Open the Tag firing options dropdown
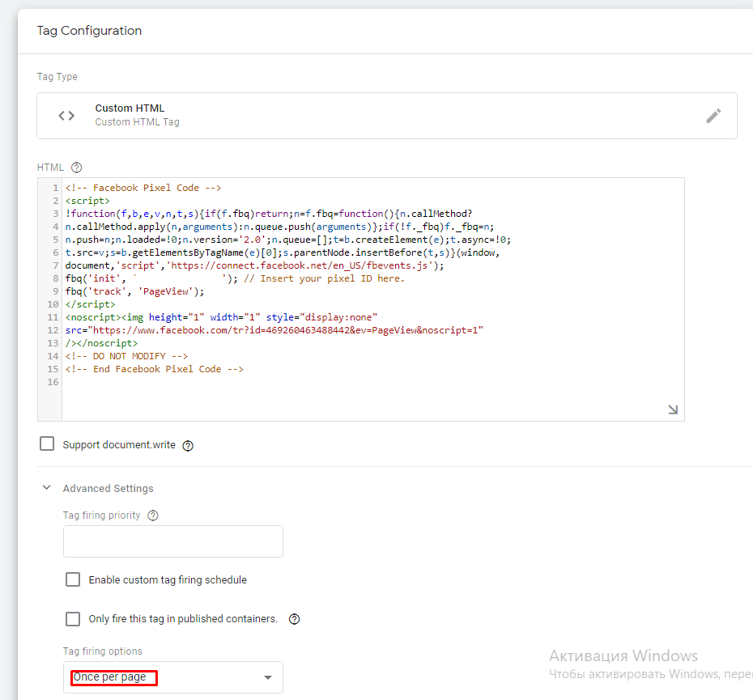This screenshot has width=753, height=700. pos(173,677)
